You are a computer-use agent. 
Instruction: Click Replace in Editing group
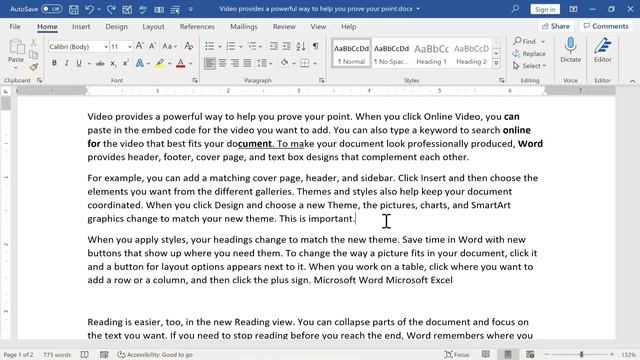pyautogui.click(x=529, y=53)
